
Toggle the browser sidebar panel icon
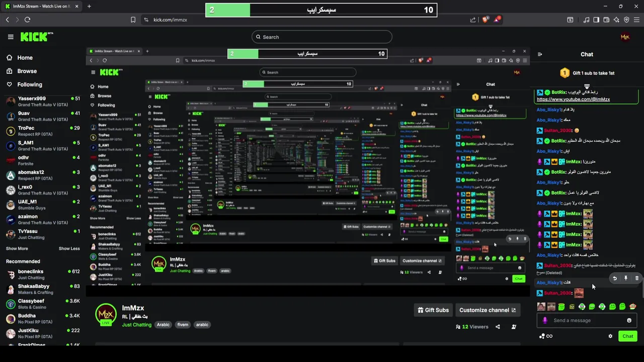pos(596,20)
